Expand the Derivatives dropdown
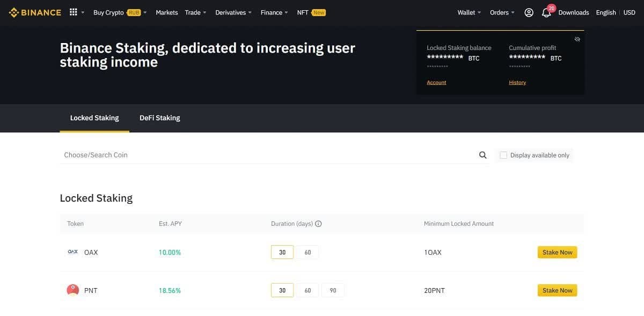The height and width of the screenshot is (316, 644). pos(233,12)
